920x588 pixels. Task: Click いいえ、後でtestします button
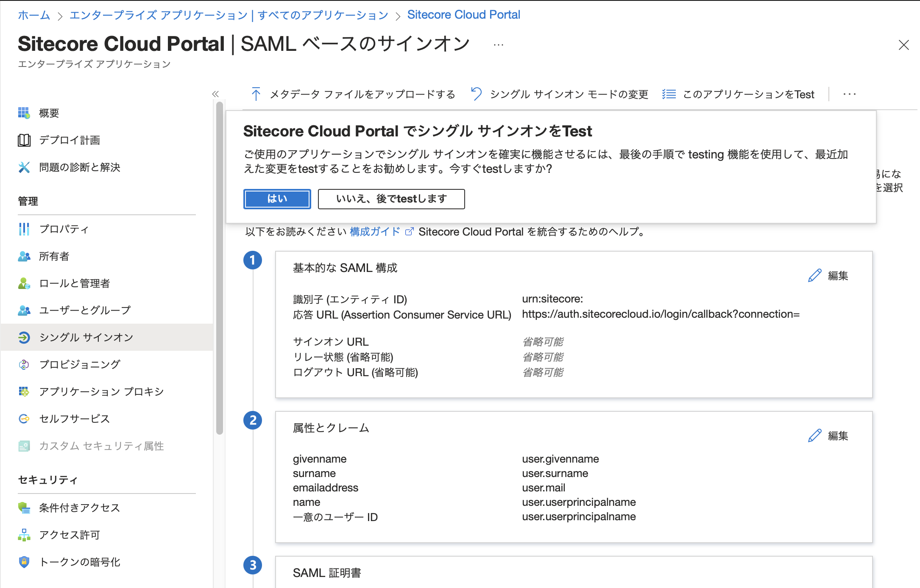click(x=391, y=199)
